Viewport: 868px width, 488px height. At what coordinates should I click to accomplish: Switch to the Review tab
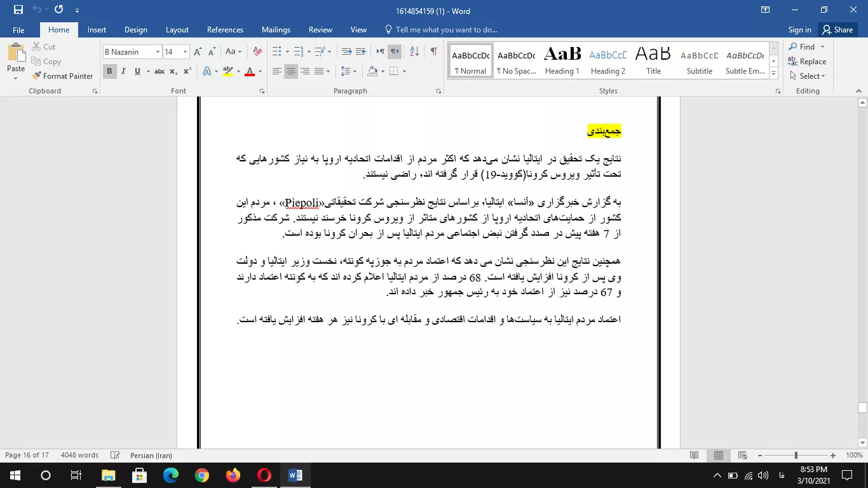click(320, 30)
